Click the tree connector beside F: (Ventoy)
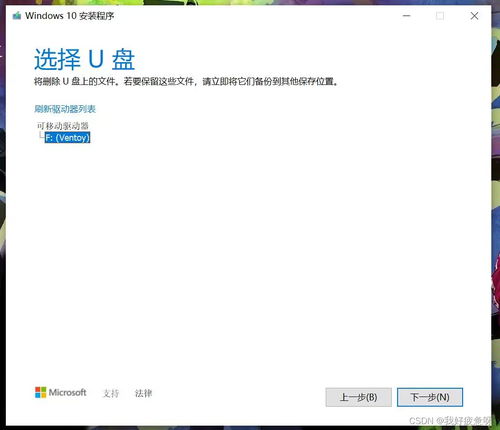500x430 pixels. pos(41,135)
